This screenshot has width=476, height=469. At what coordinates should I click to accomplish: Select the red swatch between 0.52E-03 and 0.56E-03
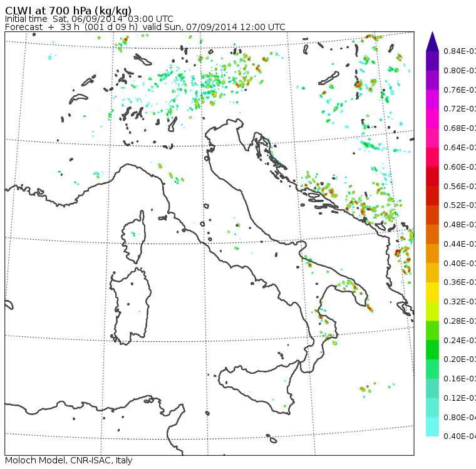pyautogui.click(x=432, y=196)
